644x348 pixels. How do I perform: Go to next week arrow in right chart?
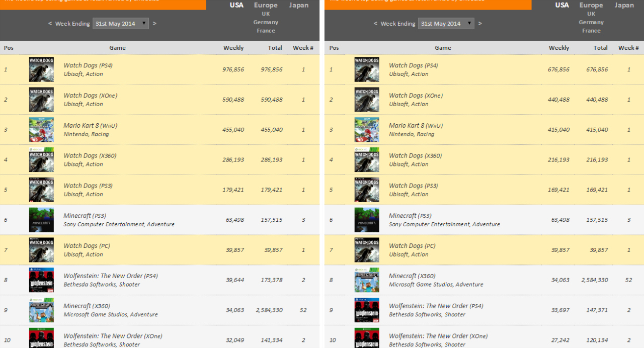click(480, 24)
